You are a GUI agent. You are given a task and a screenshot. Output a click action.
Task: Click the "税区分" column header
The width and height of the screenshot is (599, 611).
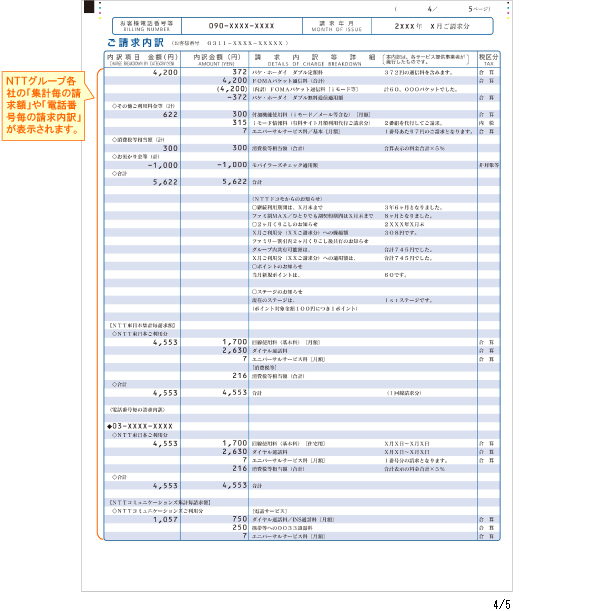coord(488,57)
